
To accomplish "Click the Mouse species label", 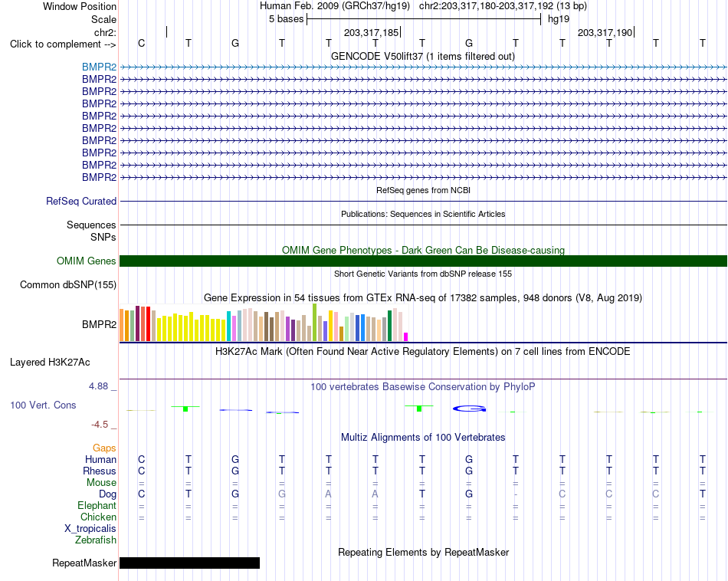I will pyautogui.click(x=101, y=483).
